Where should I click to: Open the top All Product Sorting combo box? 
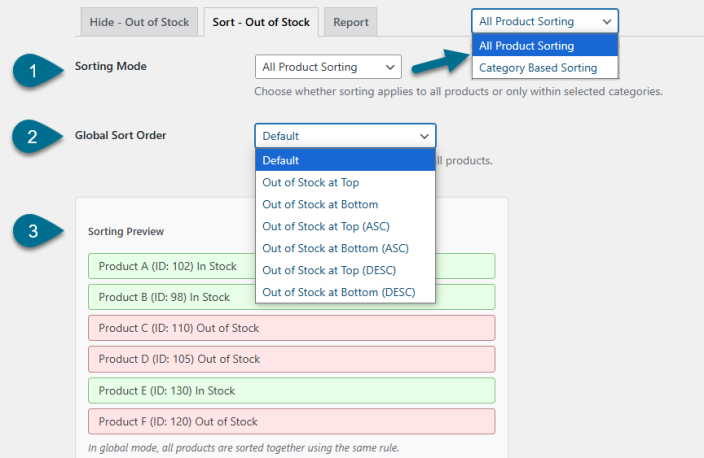point(545,21)
